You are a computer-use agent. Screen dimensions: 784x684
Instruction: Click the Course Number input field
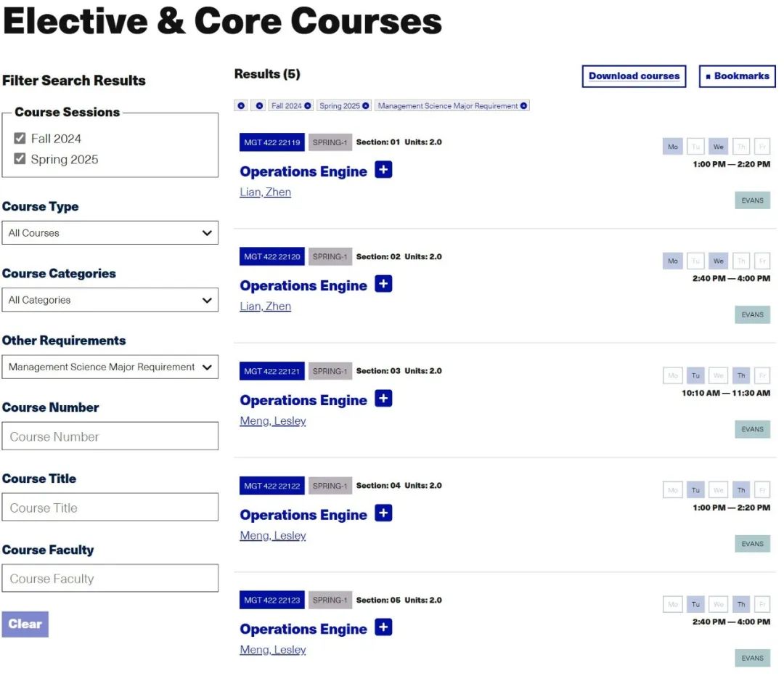(x=110, y=436)
